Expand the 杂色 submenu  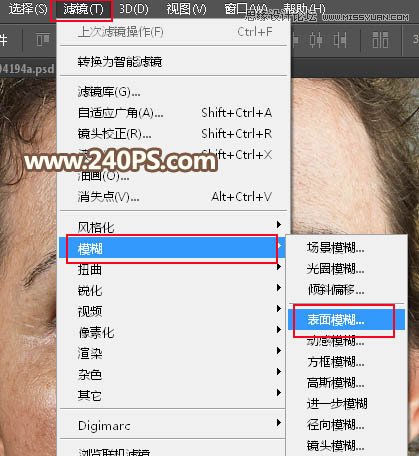[173, 374]
